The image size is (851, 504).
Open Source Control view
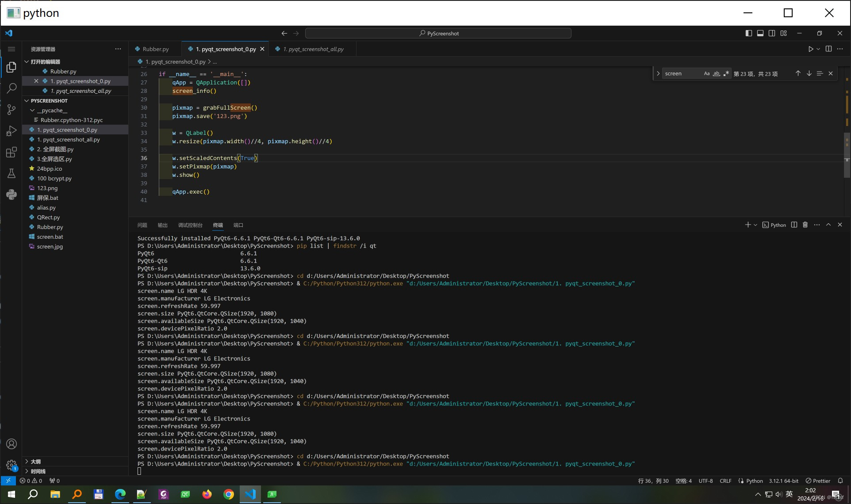[x=11, y=110]
